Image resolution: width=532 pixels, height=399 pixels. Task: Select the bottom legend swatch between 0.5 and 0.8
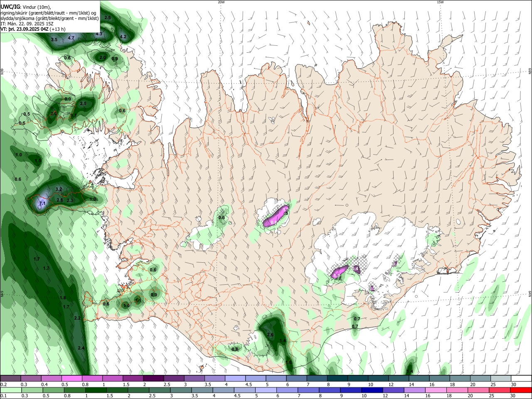pyautogui.click(x=54, y=390)
